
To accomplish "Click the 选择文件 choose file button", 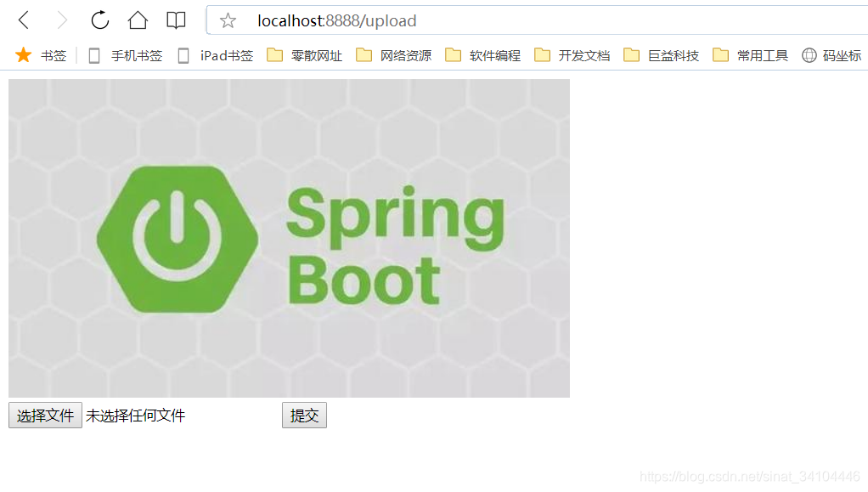I will [x=45, y=415].
